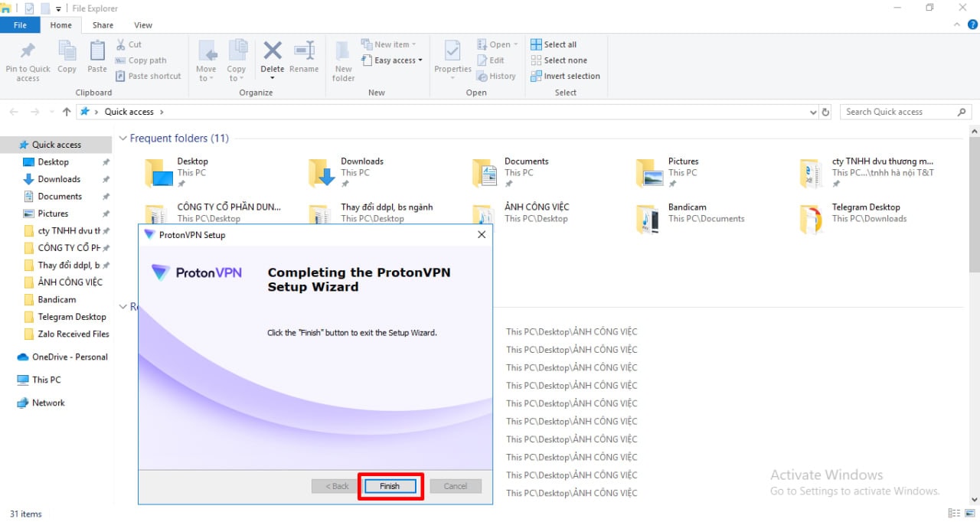Click the Invert selection option
The height and width of the screenshot is (522, 980).
point(571,77)
